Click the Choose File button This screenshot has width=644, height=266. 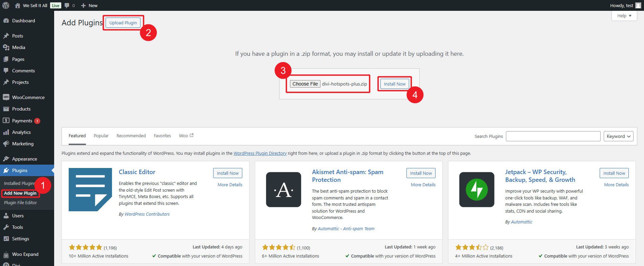point(305,84)
